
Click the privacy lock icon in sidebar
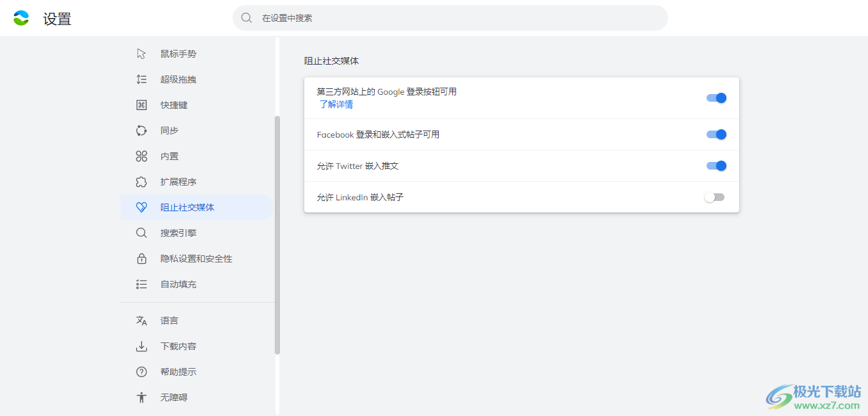[x=142, y=259]
